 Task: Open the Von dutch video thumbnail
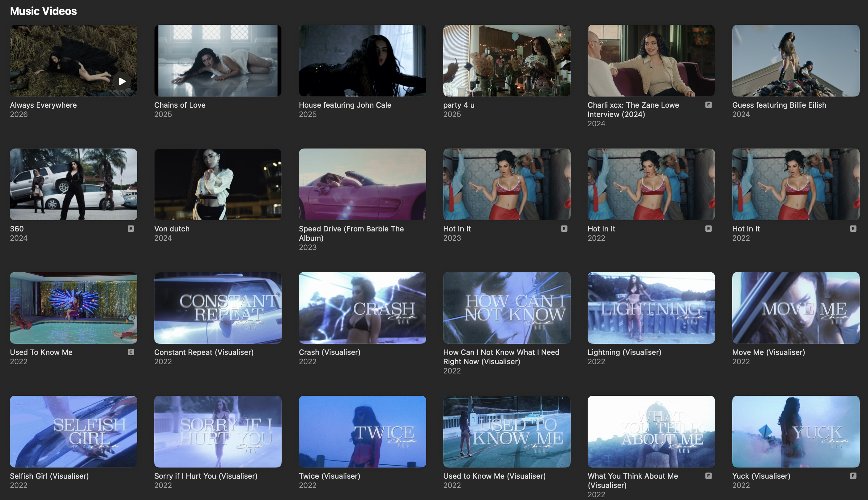pyautogui.click(x=218, y=184)
